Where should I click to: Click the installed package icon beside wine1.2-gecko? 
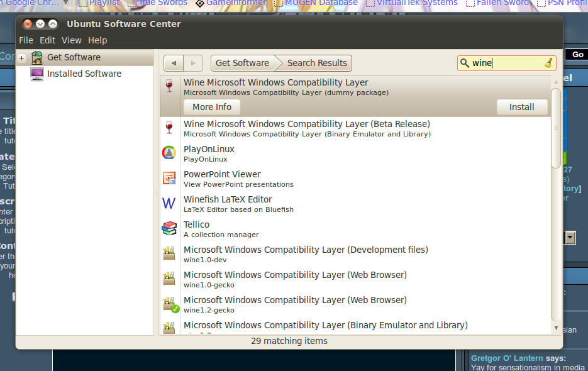[x=170, y=304]
